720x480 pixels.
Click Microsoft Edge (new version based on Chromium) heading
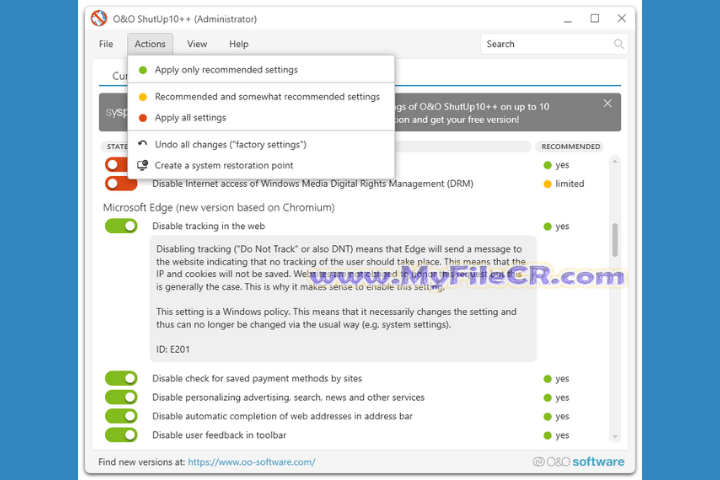[219, 208]
